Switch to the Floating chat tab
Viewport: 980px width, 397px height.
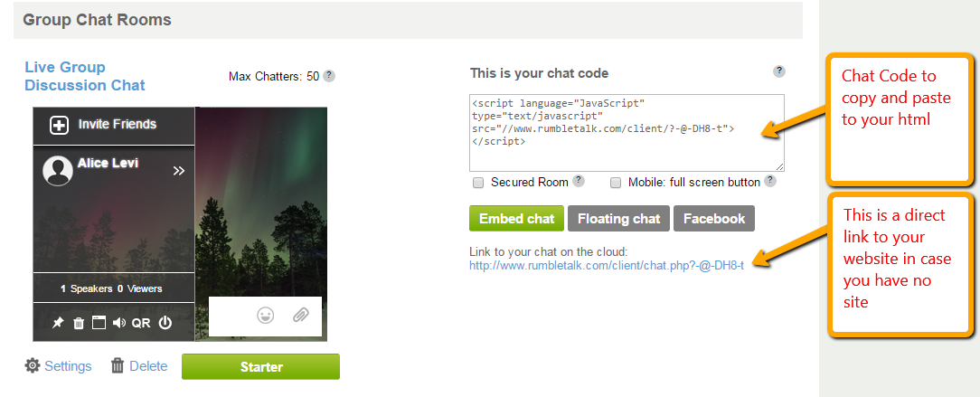pos(619,218)
